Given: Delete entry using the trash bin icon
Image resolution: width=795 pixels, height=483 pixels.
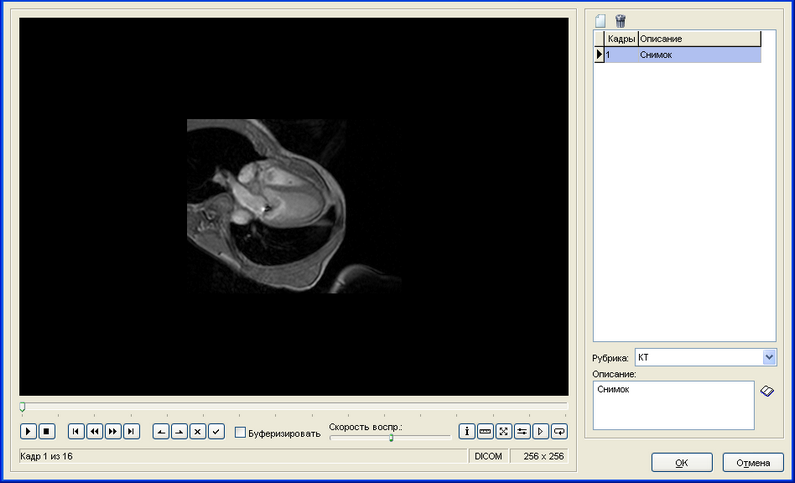Looking at the screenshot, I should (x=620, y=21).
